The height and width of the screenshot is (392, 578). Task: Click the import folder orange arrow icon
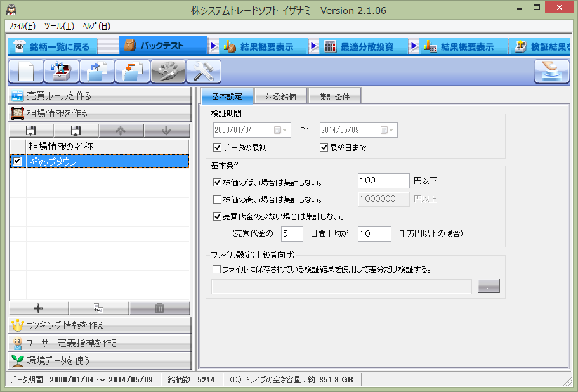[133, 71]
